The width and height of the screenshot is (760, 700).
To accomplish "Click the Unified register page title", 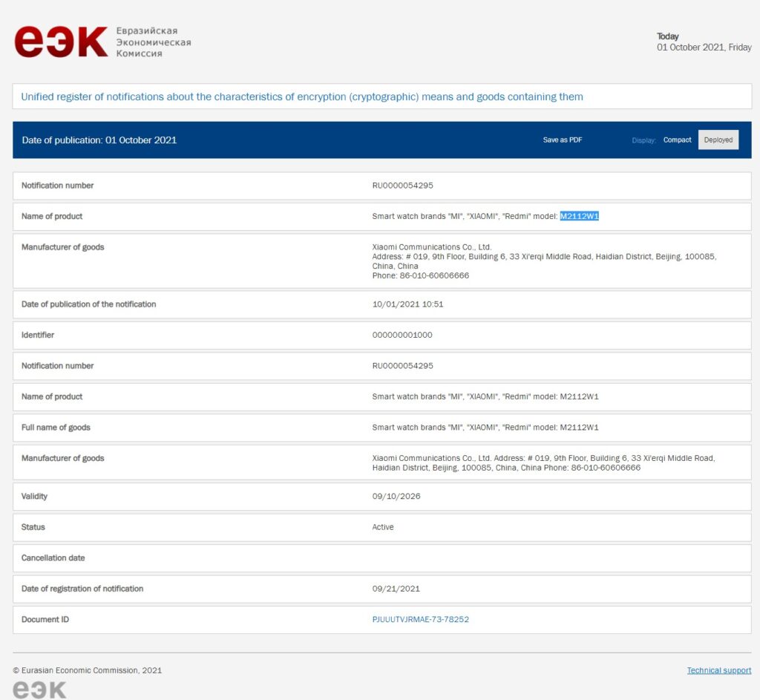I will (x=301, y=97).
